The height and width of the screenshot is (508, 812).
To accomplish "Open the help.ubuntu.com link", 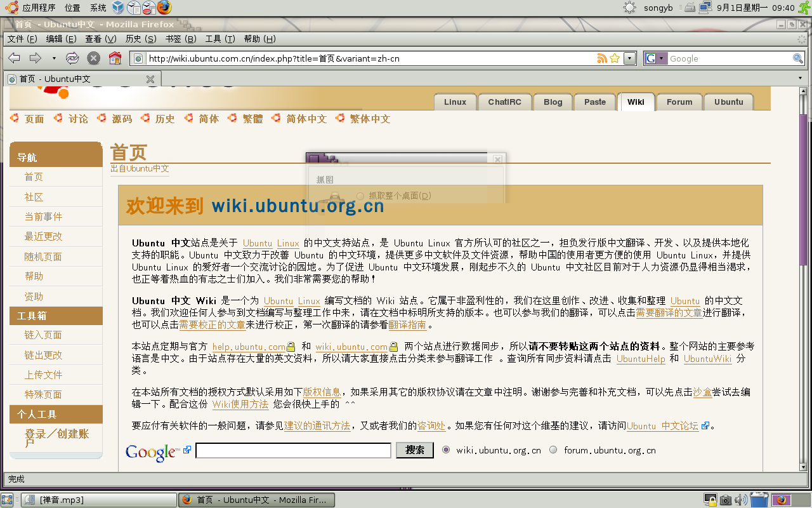I will [x=249, y=347].
